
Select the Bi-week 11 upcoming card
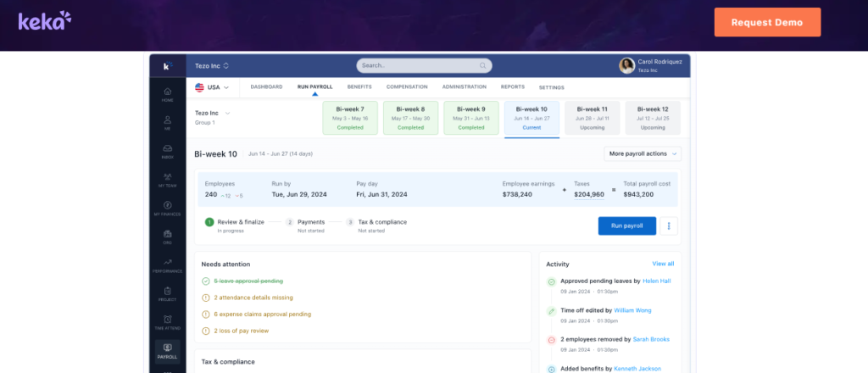tap(593, 118)
